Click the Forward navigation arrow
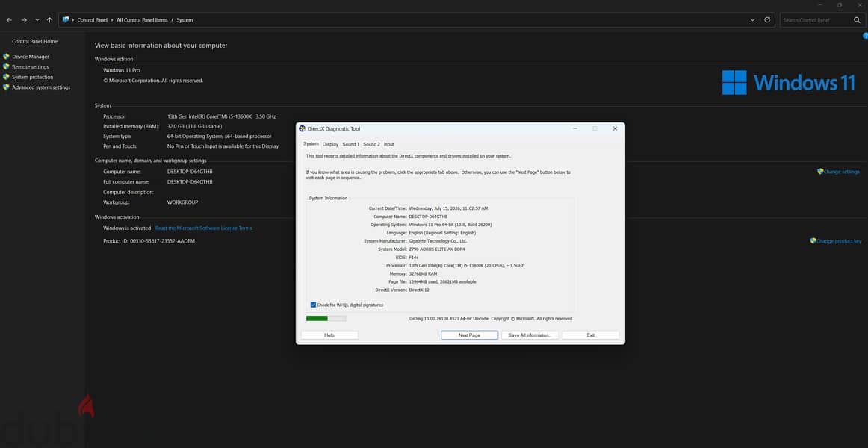Viewport: 868px width, 448px height. coord(24,20)
